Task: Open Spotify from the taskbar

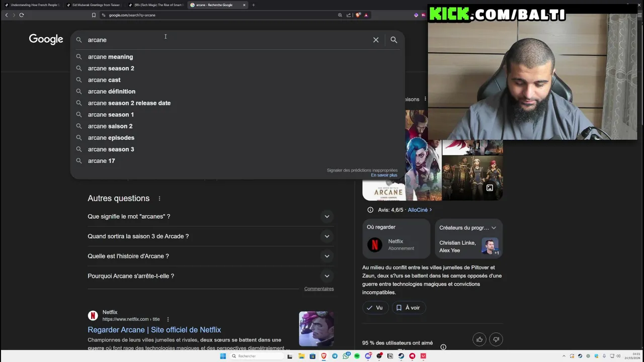Action: pos(357,356)
